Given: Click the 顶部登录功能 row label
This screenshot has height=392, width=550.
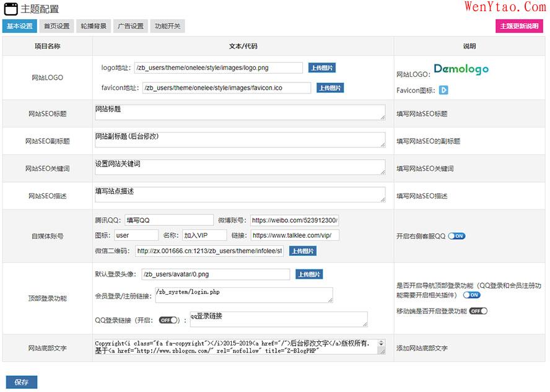Looking at the screenshot, I should 47,298.
